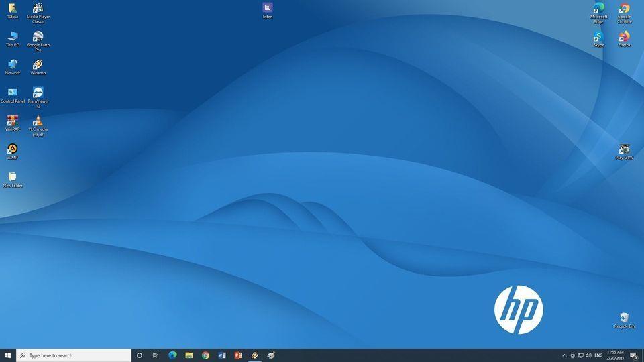Select the Winamp desktop icon
The image size is (644, 362).
coord(38,67)
